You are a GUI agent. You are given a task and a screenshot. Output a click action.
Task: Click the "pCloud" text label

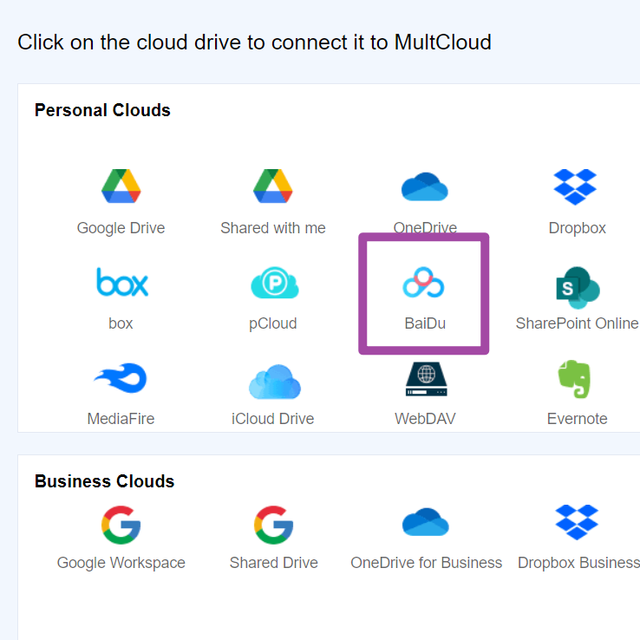(x=273, y=324)
